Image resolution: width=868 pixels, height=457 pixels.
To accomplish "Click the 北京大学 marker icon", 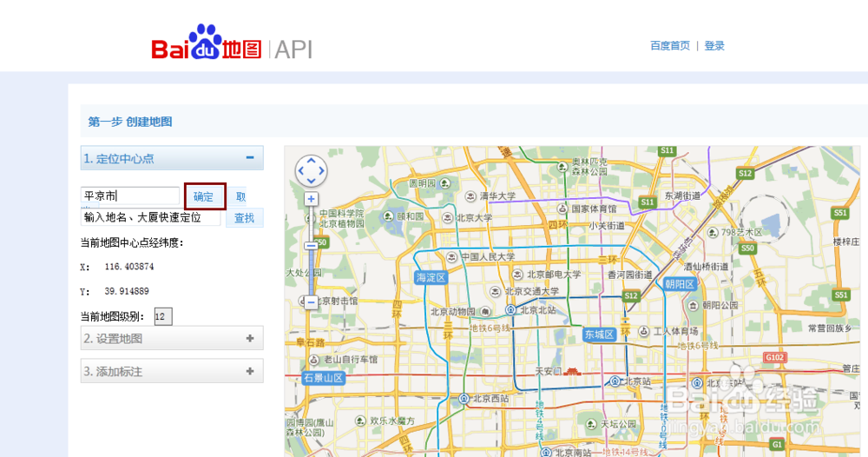I will [447, 218].
